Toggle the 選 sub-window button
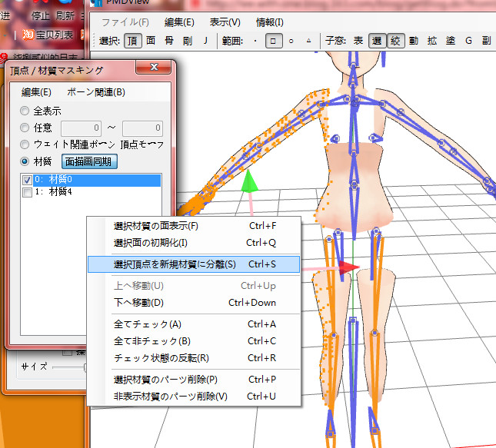This screenshot has width=496, height=448. (377, 41)
